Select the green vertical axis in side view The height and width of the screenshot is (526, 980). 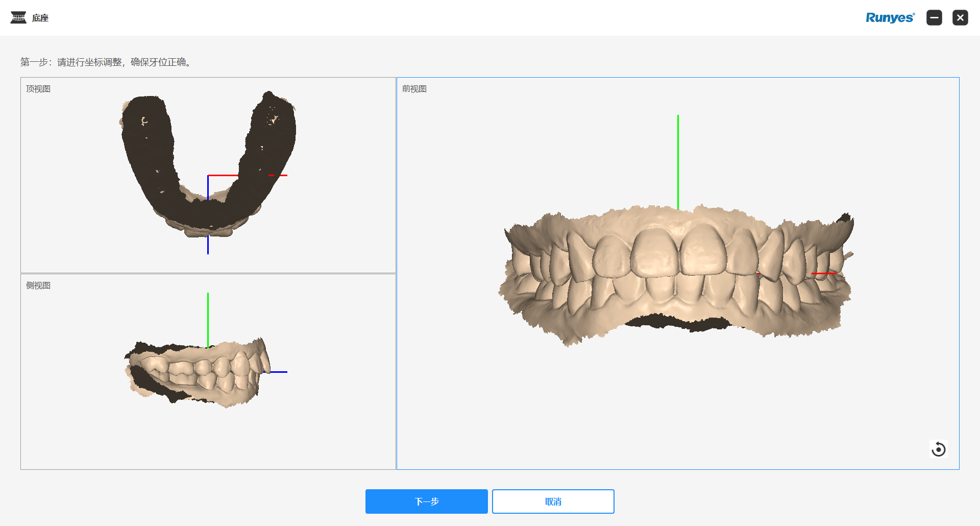pyautogui.click(x=208, y=317)
